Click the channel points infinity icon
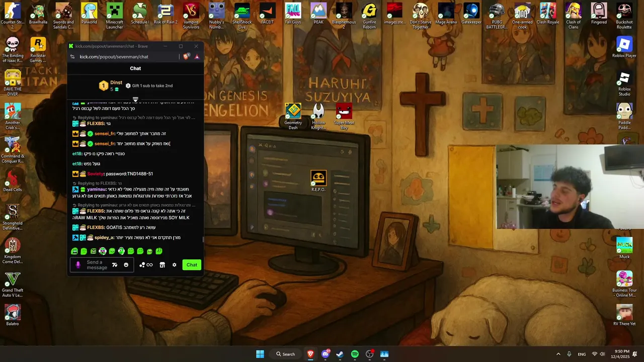 149,265
